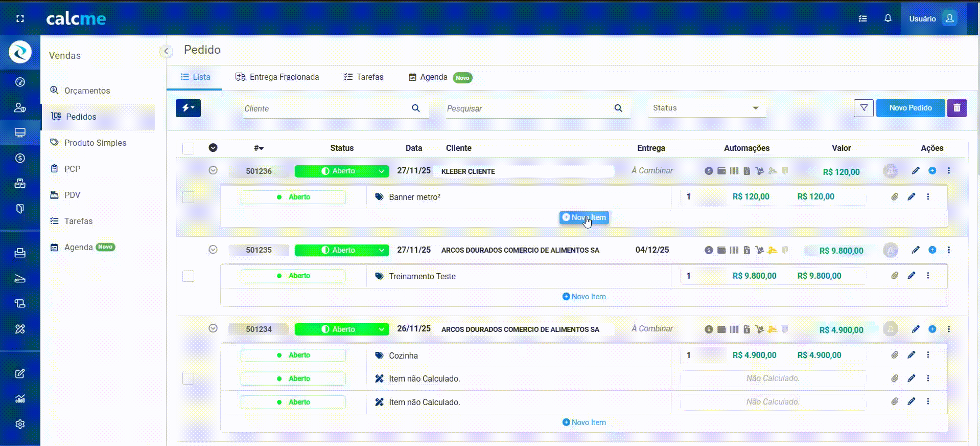Screen dimensions: 980x446
Task: Switch to the Tarefas tab
Action: (x=363, y=77)
